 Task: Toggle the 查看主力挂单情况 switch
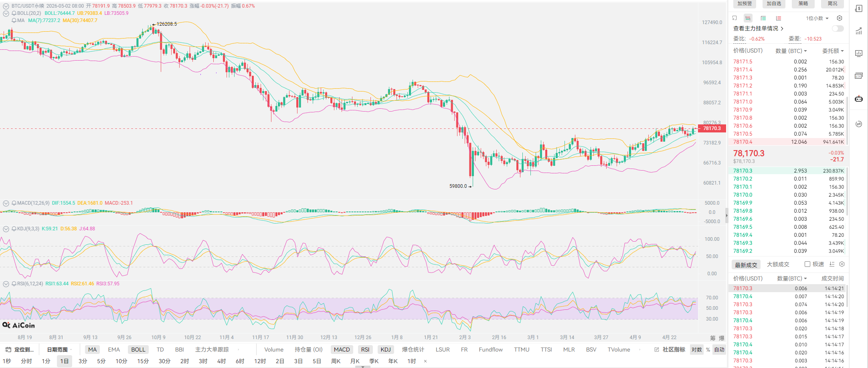838,28
